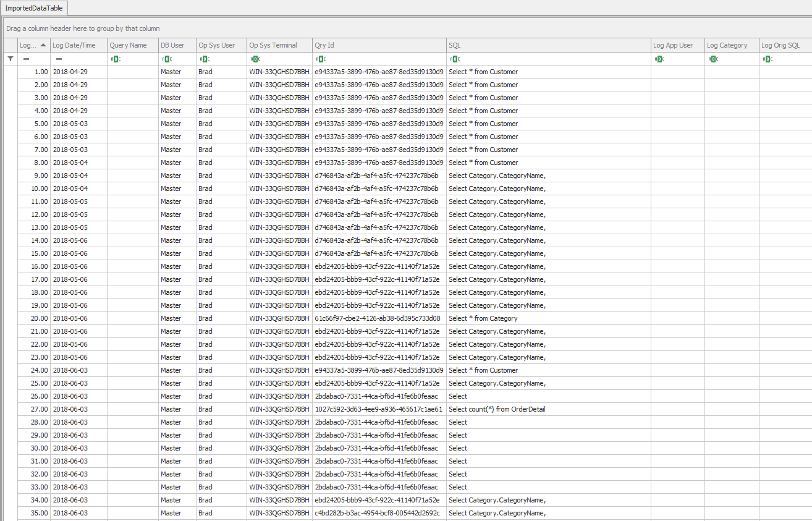Click the Log Orig SQL column header
812x521 pixels.
click(784, 45)
